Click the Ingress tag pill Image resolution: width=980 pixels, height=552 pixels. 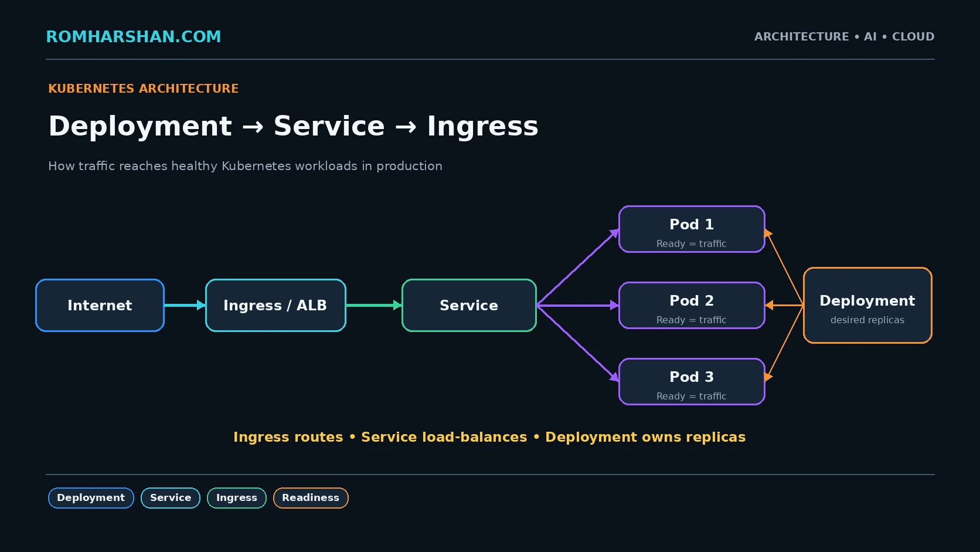point(237,498)
